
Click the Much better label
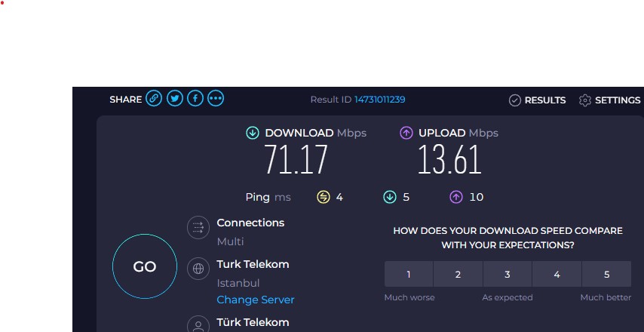tap(606, 297)
